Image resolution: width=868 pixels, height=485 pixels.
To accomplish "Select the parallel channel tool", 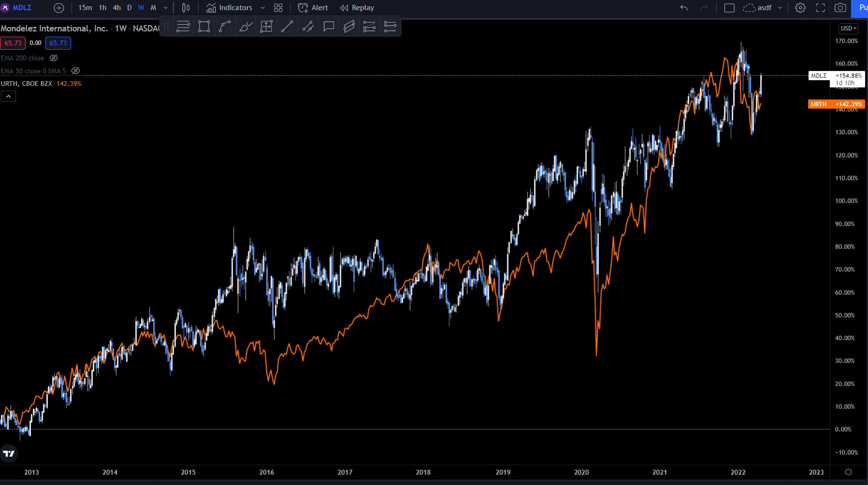I will [349, 27].
